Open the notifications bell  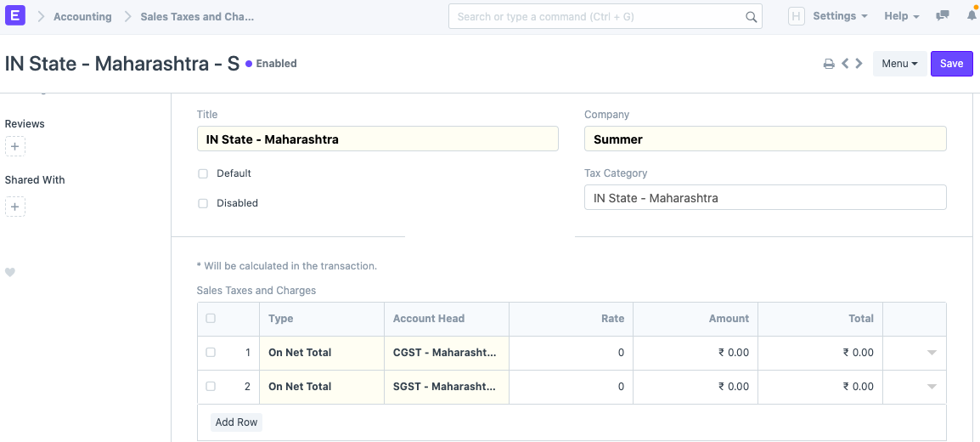click(972, 16)
